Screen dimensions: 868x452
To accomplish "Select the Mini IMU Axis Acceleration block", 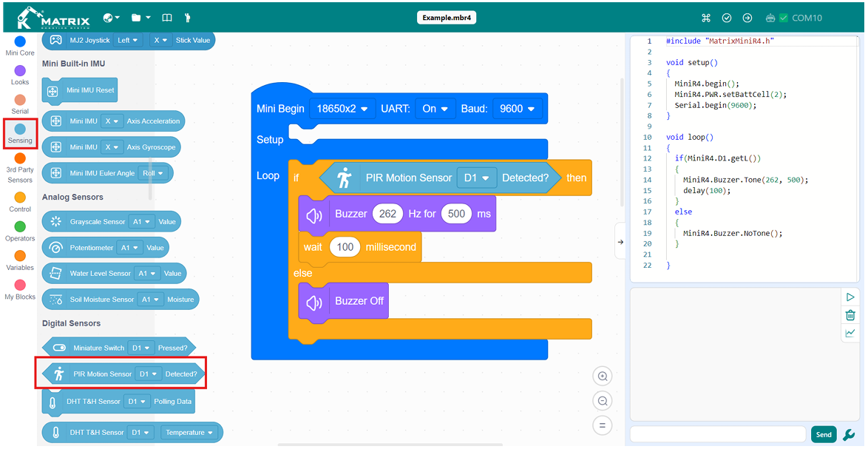I will click(x=113, y=121).
